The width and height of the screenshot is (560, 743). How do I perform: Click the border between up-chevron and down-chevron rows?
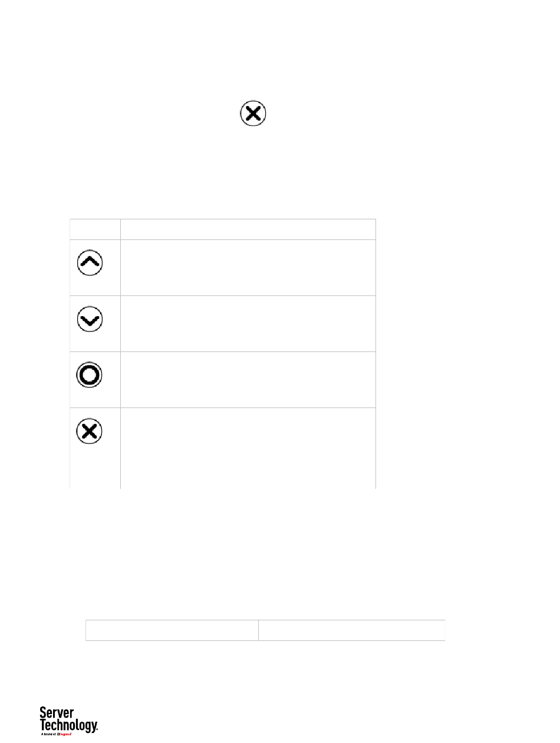point(223,295)
